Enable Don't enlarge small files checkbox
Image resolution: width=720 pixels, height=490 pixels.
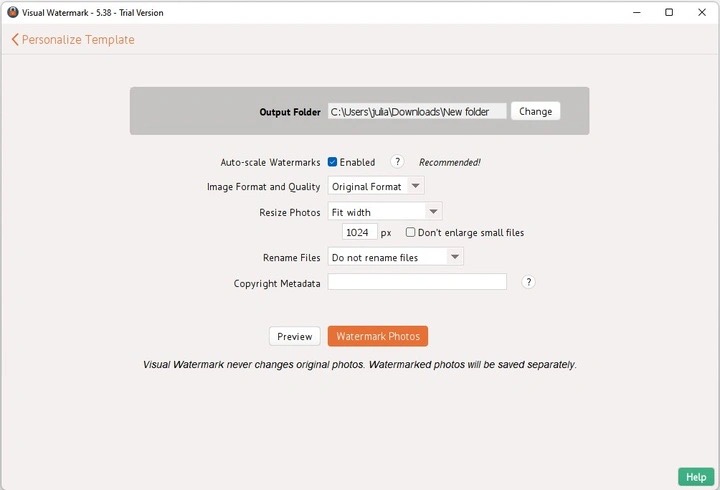410,232
